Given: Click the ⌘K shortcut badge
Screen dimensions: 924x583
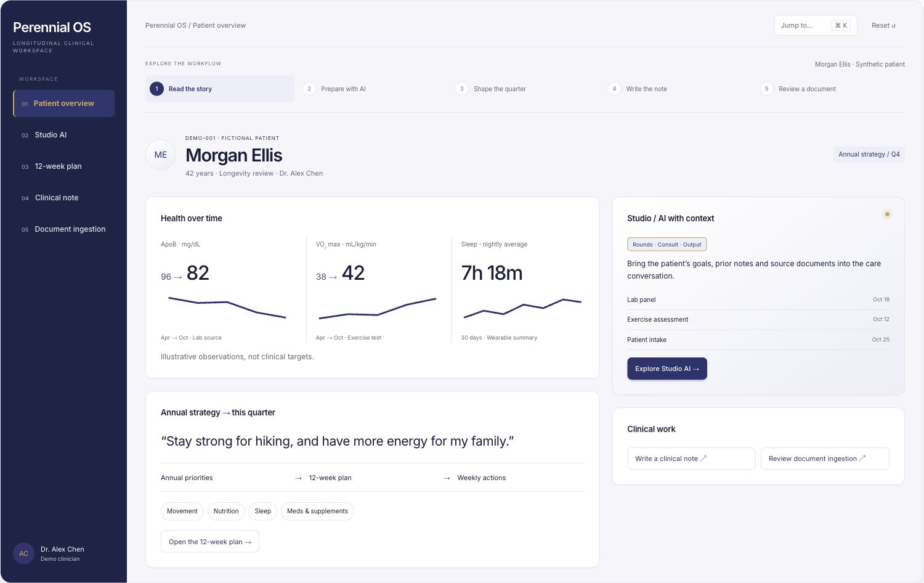Looking at the screenshot, I should 841,25.
